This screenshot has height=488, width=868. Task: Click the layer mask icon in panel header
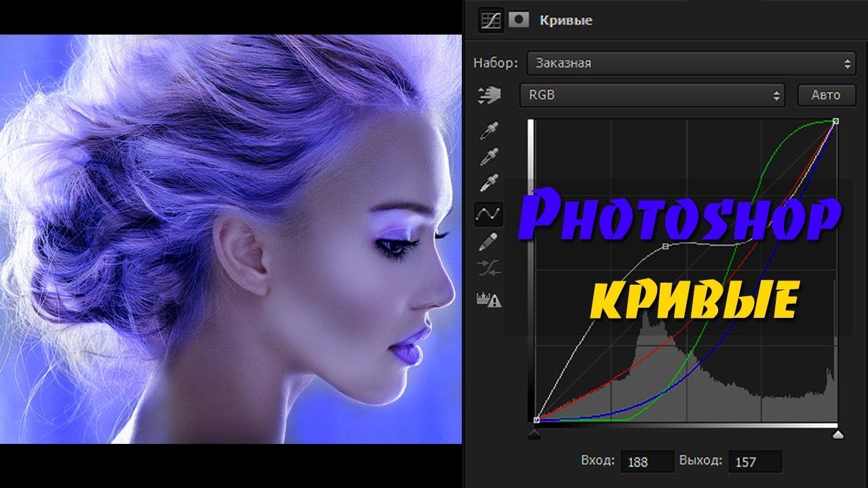519,20
